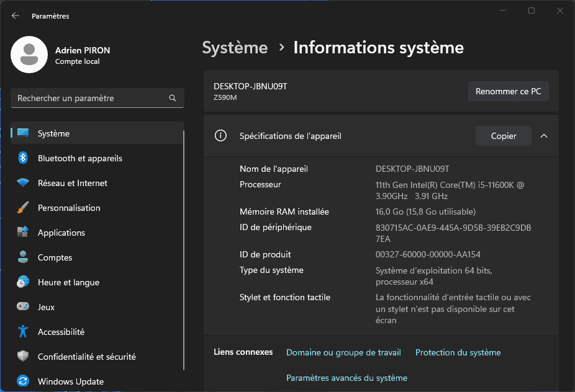Minimize the Paramètres window
Screen dimensions: 575x392
(x=503, y=11)
